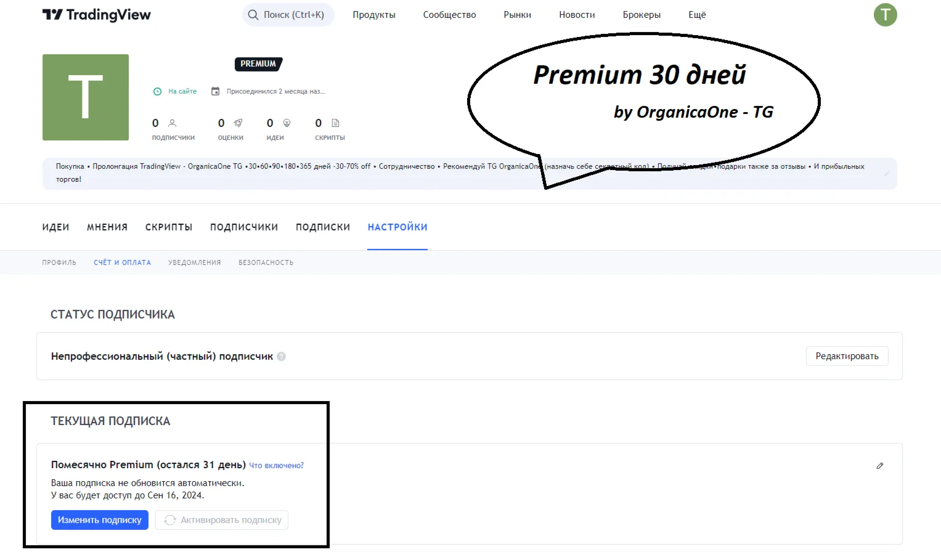Open the УВЕДОМЛЕНИЯ sub-tab
The width and height of the screenshot is (941, 560).
pyautogui.click(x=195, y=262)
